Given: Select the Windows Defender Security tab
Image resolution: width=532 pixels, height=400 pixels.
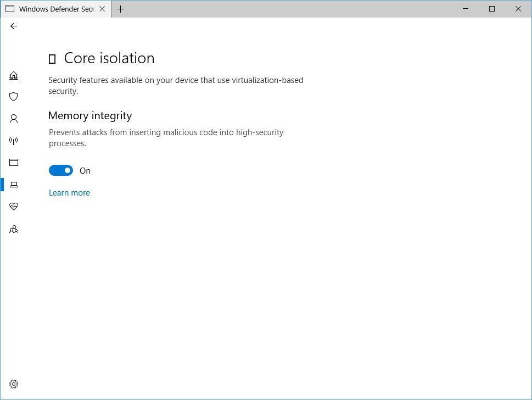Looking at the screenshot, I should coord(56,9).
